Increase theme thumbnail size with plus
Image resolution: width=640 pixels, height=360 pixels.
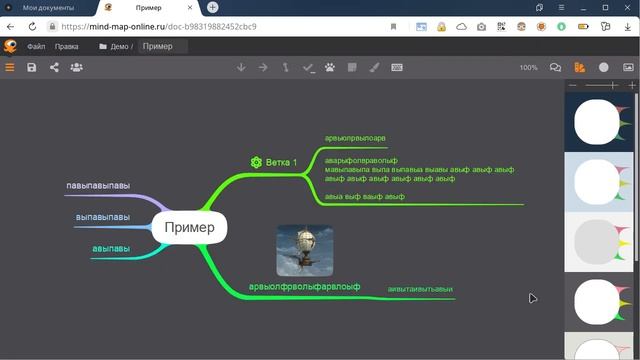coord(632,85)
